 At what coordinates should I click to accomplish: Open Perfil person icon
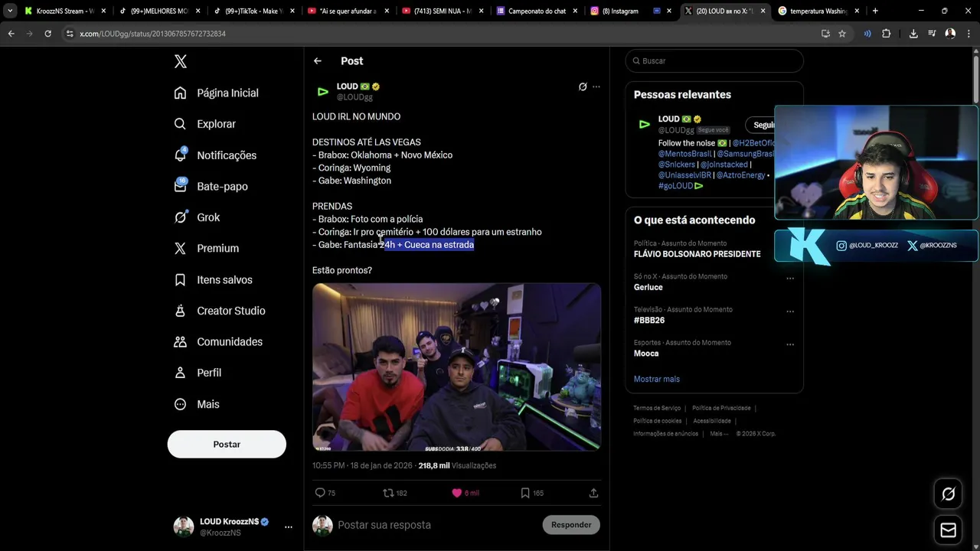180,373
